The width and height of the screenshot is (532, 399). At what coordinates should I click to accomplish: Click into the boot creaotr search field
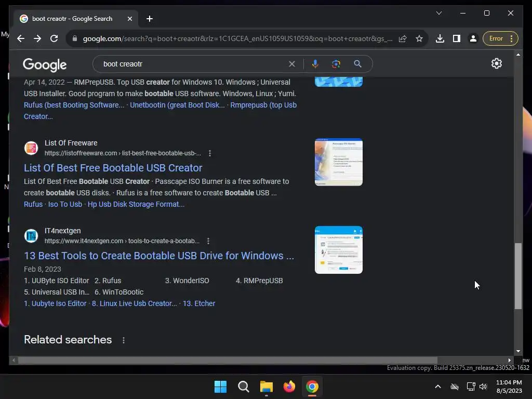point(193,64)
